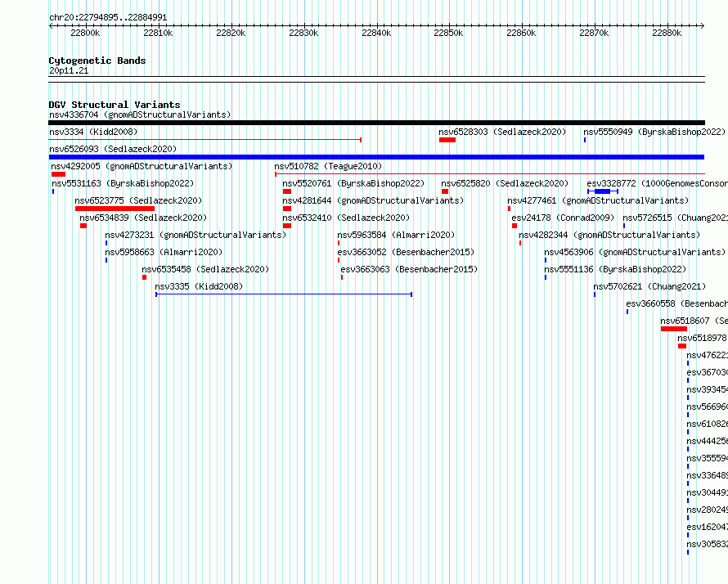Click nsv4563906 gnomADStructuralVariants label
Viewport: 728px width, 584px height.
[635, 252]
